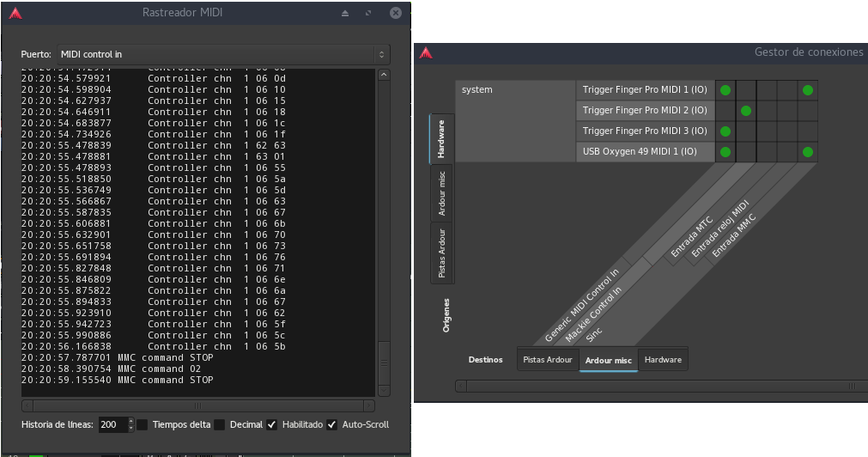Switch to Pistas Ardour destinations tab
Viewport: 868px width, 457px height.
pyautogui.click(x=548, y=359)
